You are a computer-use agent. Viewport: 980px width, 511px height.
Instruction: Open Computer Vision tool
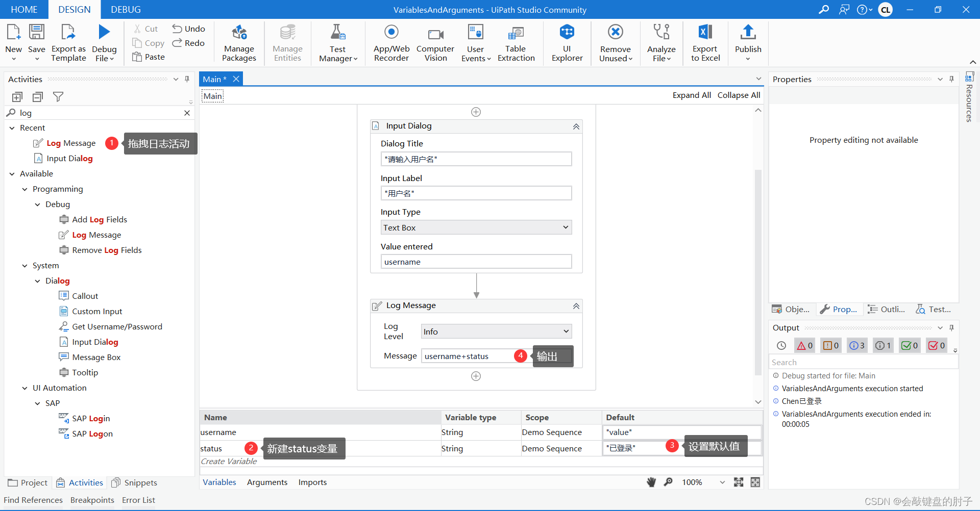[x=435, y=43]
